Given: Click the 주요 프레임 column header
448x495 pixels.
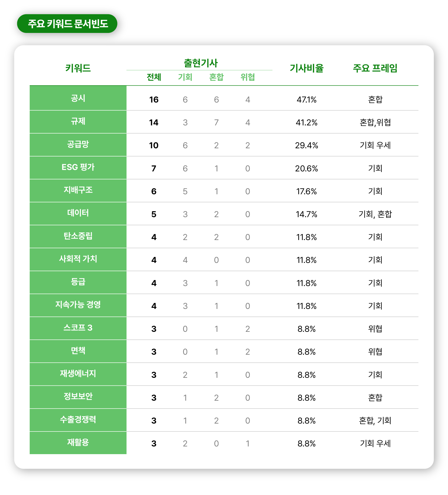Looking at the screenshot, I should (x=375, y=68).
